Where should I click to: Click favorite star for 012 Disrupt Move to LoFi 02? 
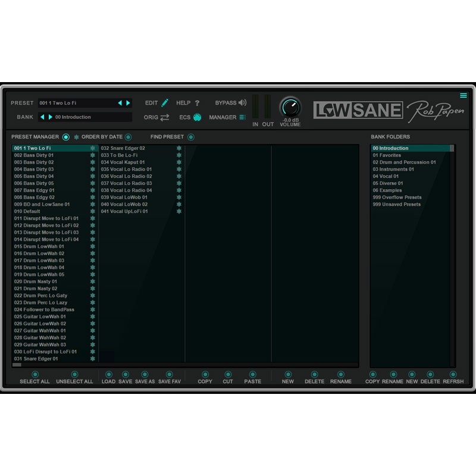93,226
